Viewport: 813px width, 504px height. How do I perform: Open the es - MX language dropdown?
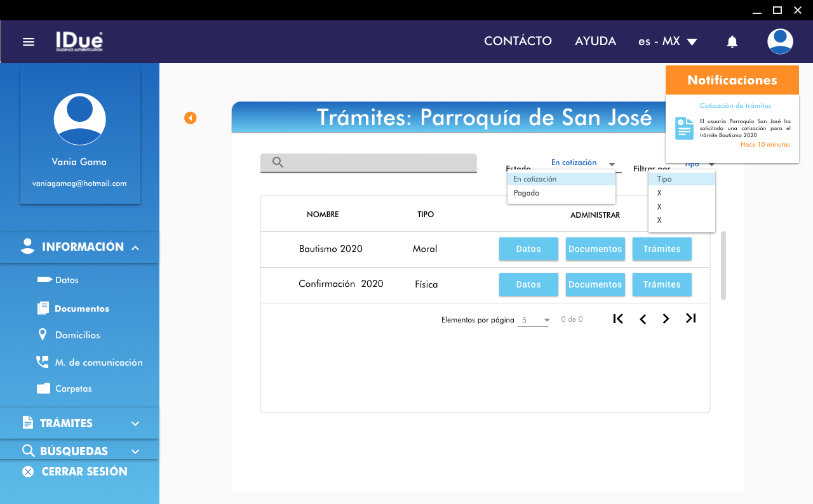(667, 41)
